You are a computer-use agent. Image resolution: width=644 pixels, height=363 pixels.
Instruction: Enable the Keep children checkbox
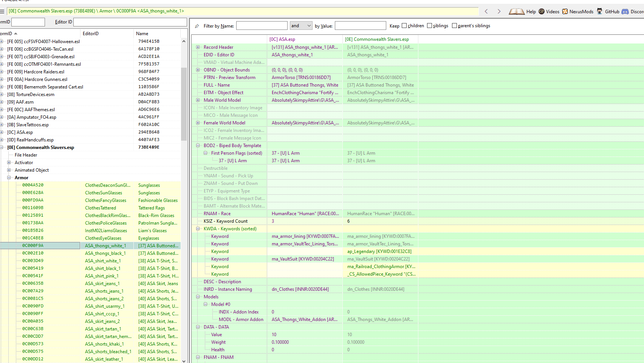pos(404,26)
